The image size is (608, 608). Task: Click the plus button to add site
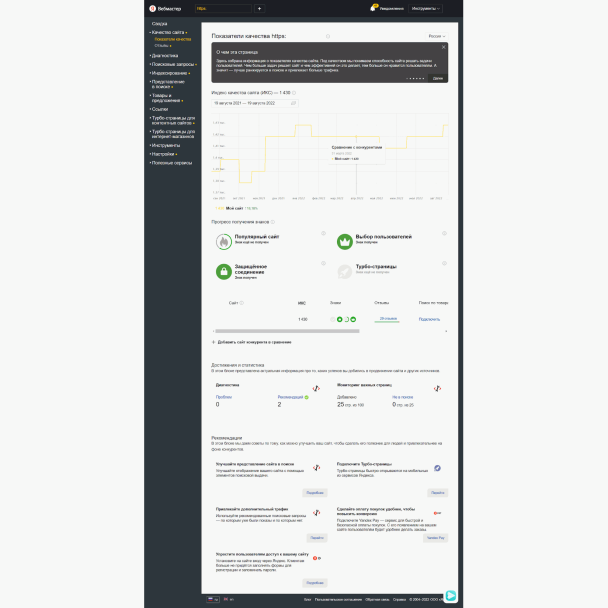tap(259, 8)
